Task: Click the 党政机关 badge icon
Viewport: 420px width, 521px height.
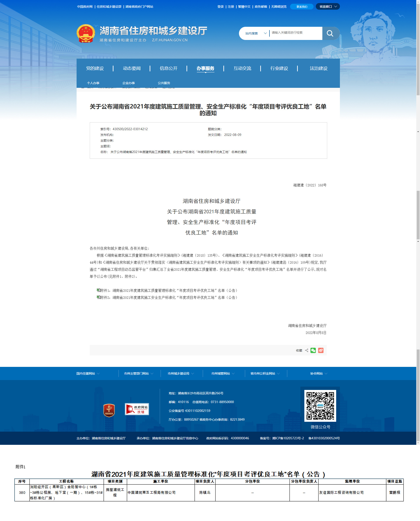Action: [109, 410]
